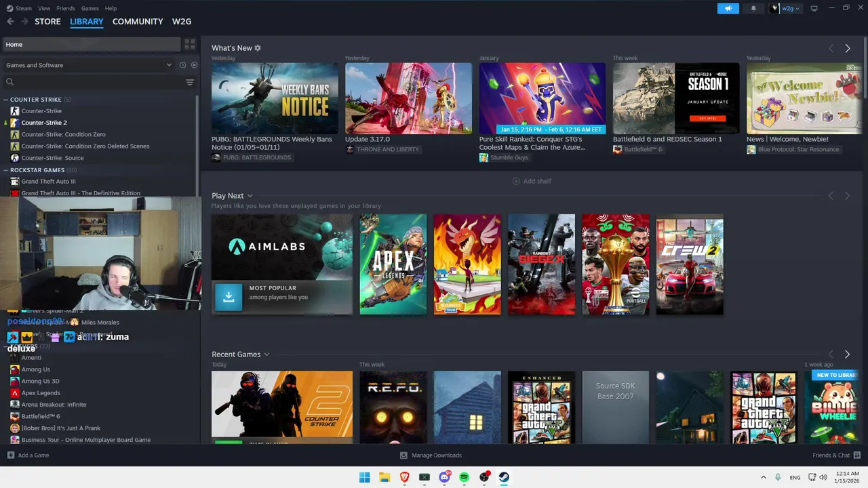Show only ready-to-play games toggle
Image resolution: width=868 pixels, height=488 pixels.
click(194, 65)
